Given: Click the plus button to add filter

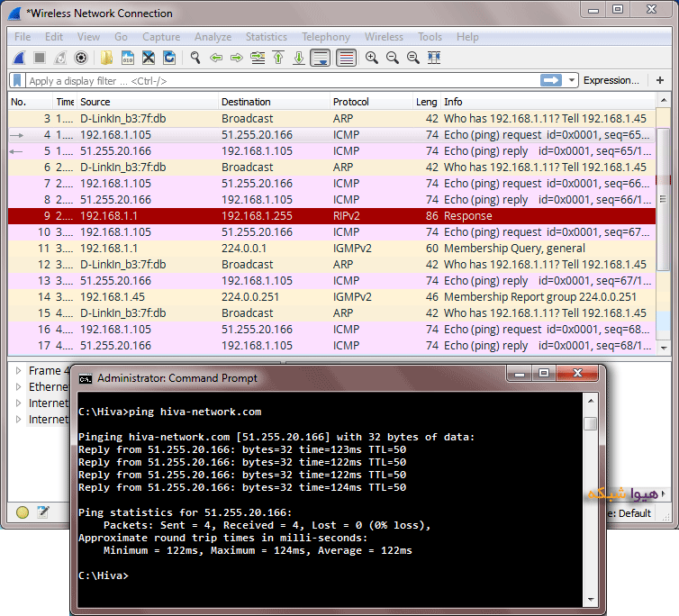Looking at the screenshot, I should 660,80.
